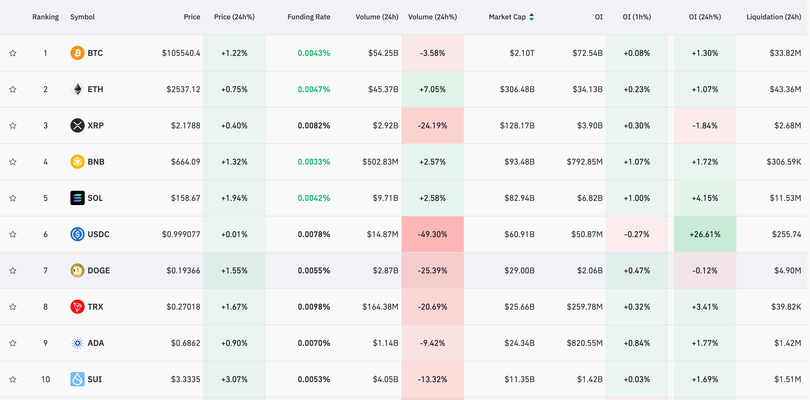810x400 pixels.
Task: Click the TRX Tron icon
Action: coord(77,307)
